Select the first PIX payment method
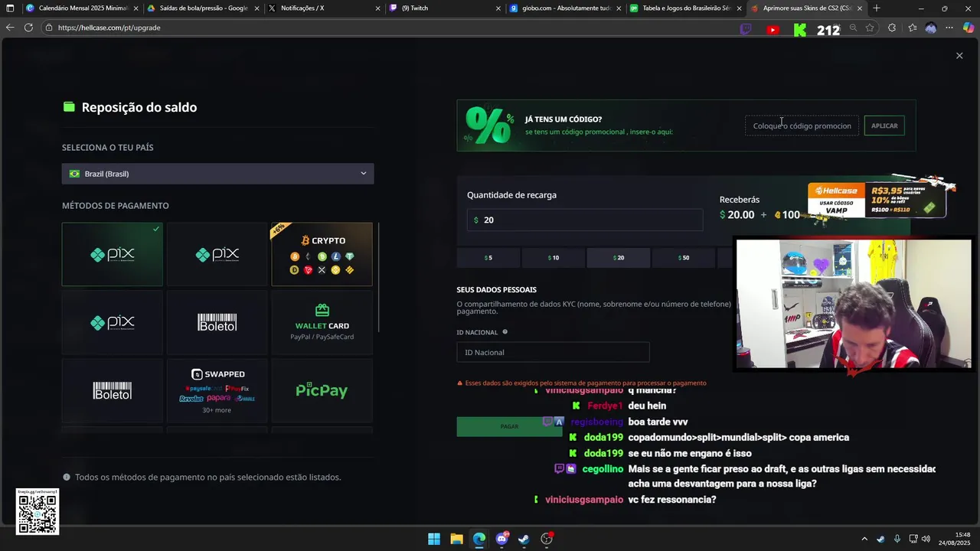The height and width of the screenshot is (551, 980). coord(113,254)
